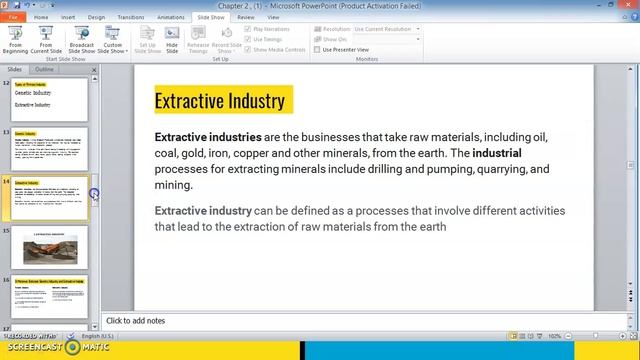
Task: Zoom in with plus button
Action: pyautogui.click(x=622, y=336)
